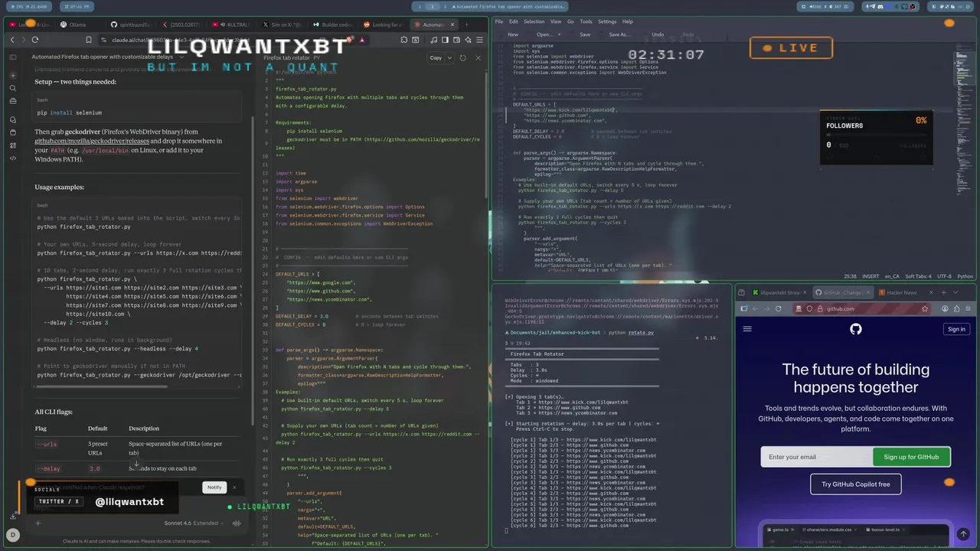The image size is (980, 551).
Task: Click the plus attach icon in chat input
Action: (37, 523)
